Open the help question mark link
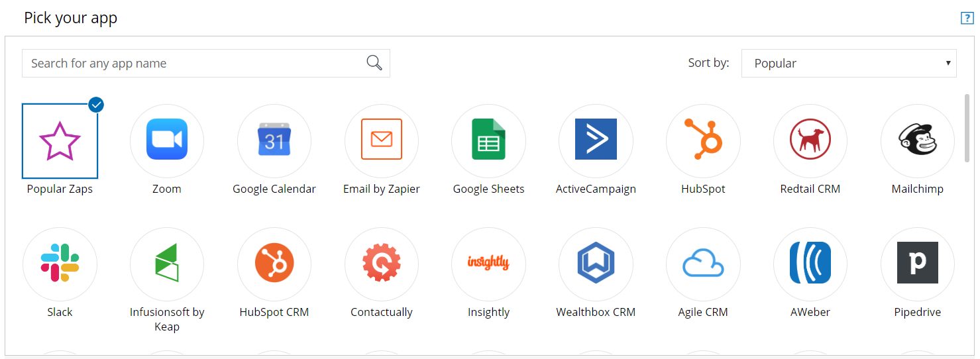The width and height of the screenshot is (980, 359). click(x=967, y=19)
